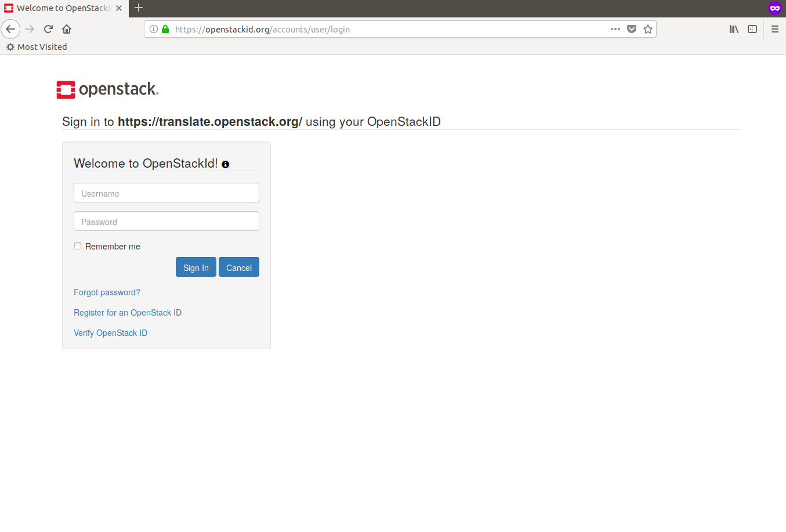Viewport: 786px width, 532px height.
Task: Open the Forgot password link
Action: coord(107,292)
